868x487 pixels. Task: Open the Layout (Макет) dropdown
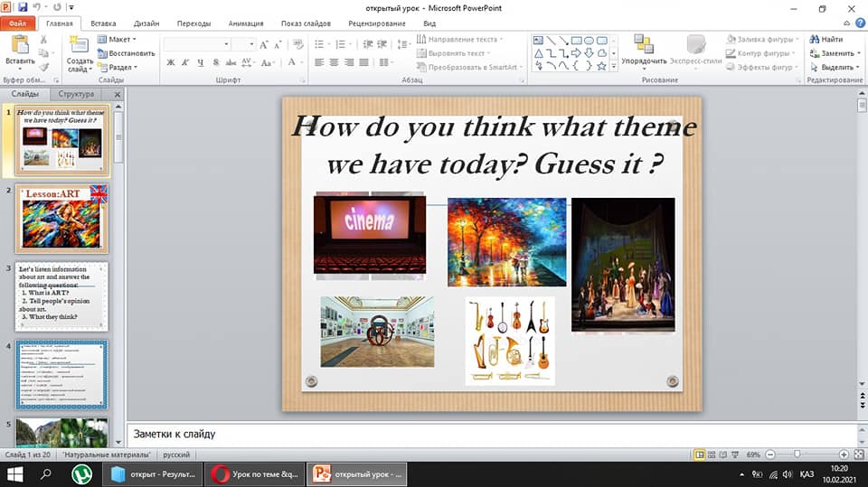(118, 40)
